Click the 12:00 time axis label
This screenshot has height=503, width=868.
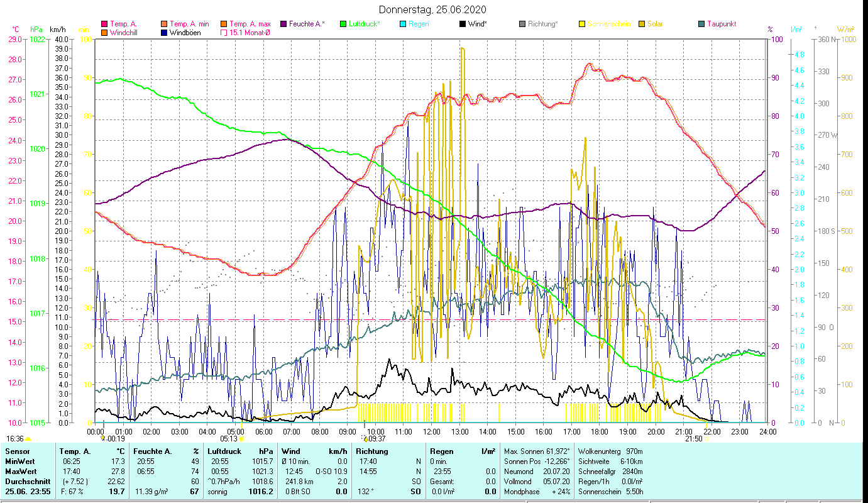tap(431, 432)
